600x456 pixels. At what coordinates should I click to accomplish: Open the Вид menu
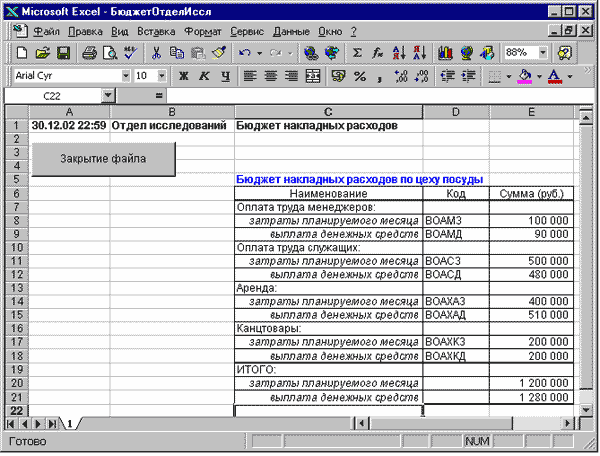point(120,31)
